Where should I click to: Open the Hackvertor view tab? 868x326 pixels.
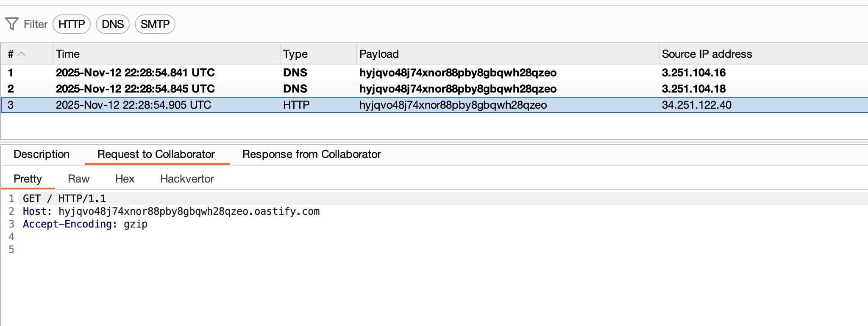click(x=187, y=179)
